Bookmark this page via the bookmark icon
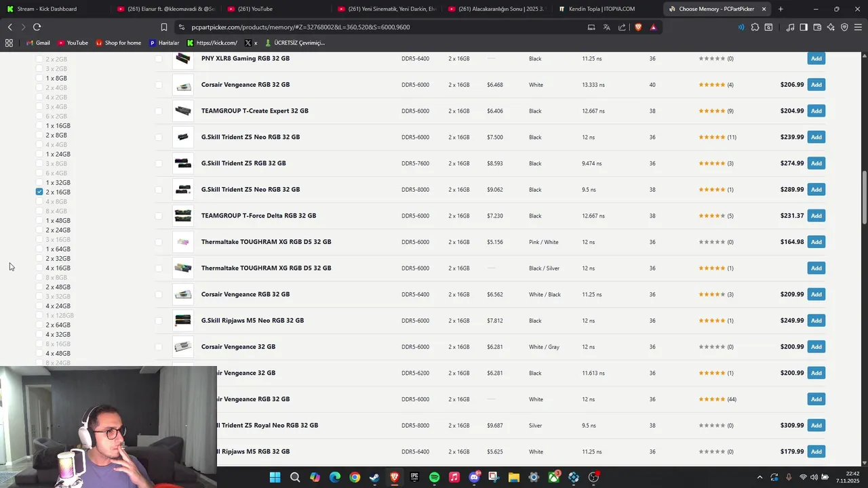Screen dimensions: 868x488 point(164,27)
